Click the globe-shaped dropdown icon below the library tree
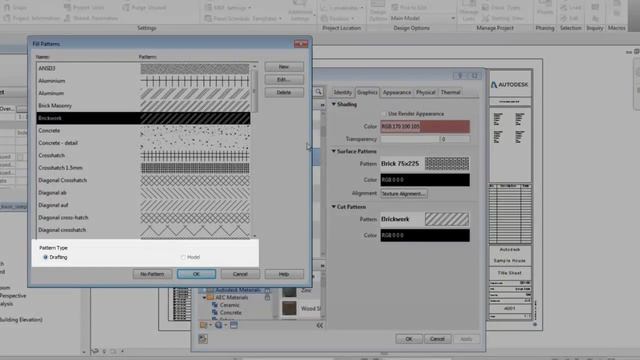 pyautogui.click(x=219, y=325)
